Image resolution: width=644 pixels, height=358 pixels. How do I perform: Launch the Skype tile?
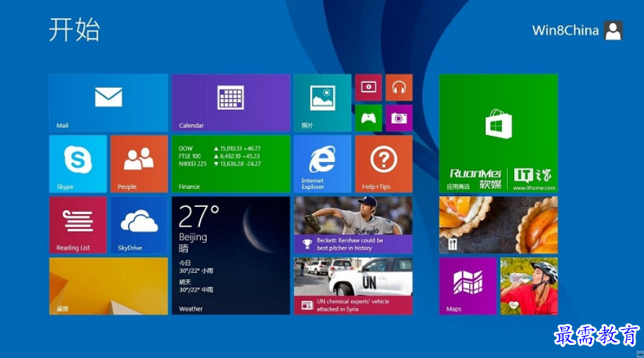point(78,164)
